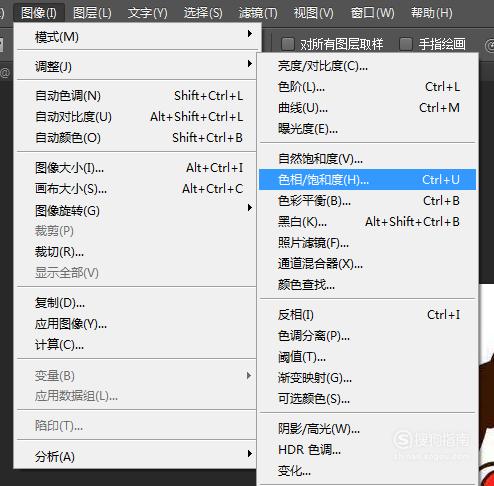Open 阈值(T)... adjustment
This screenshot has height=486, width=494.
tap(367, 357)
